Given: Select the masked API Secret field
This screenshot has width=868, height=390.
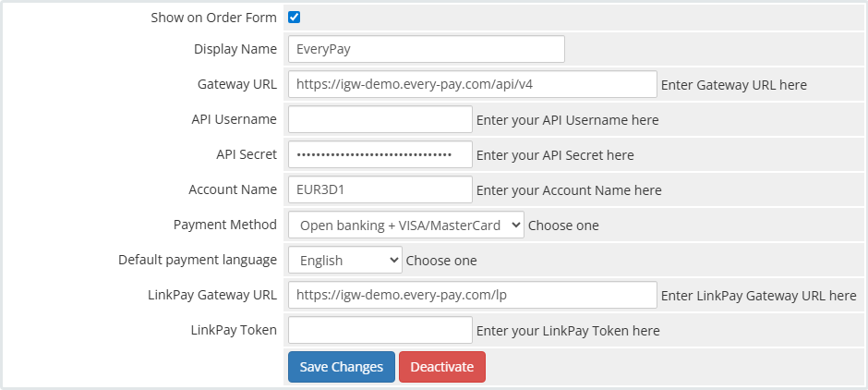Looking at the screenshot, I should (380, 154).
